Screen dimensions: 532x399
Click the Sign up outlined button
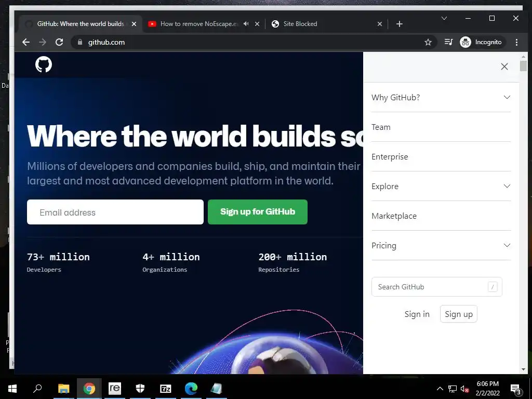pos(458,314)
